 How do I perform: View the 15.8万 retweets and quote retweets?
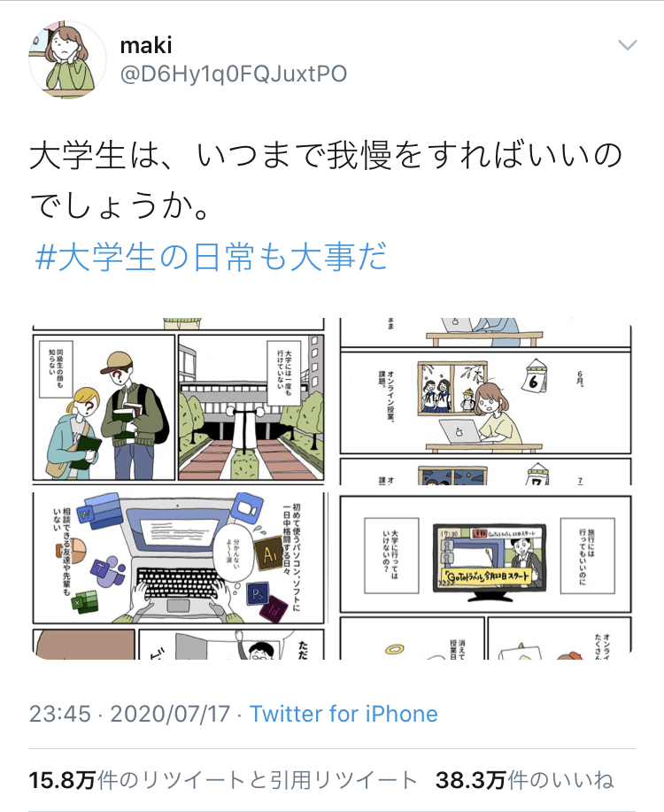pyautogui.click(x=223, y=780)
